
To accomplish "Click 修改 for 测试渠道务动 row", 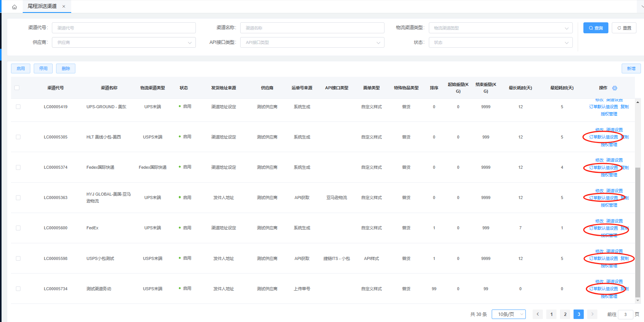I will click(x=599, y=282).
